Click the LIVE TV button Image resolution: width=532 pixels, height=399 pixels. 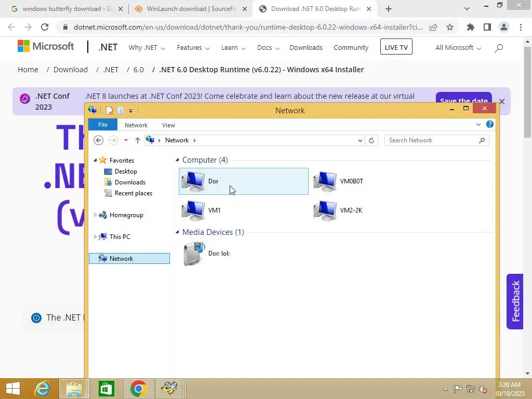tap(396, 47)
